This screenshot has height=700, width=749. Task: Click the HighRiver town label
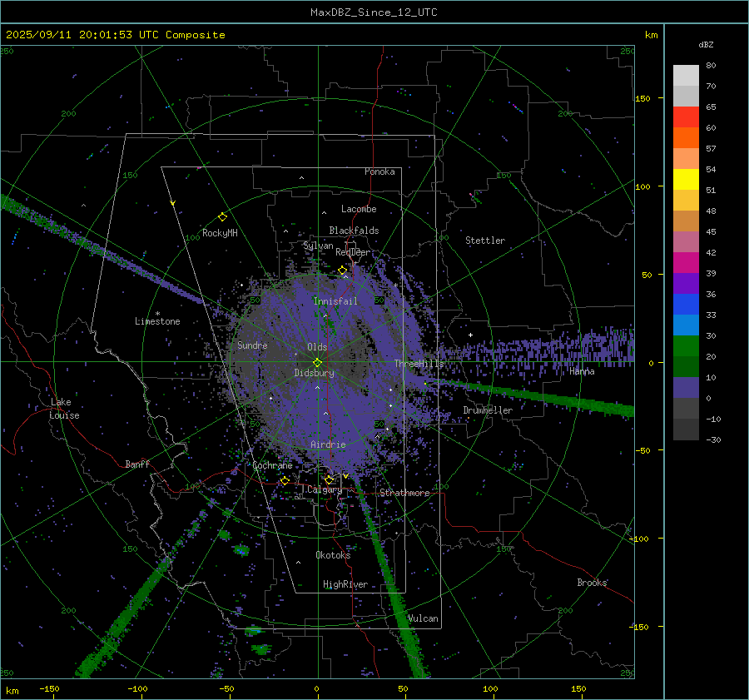(345, 584)
